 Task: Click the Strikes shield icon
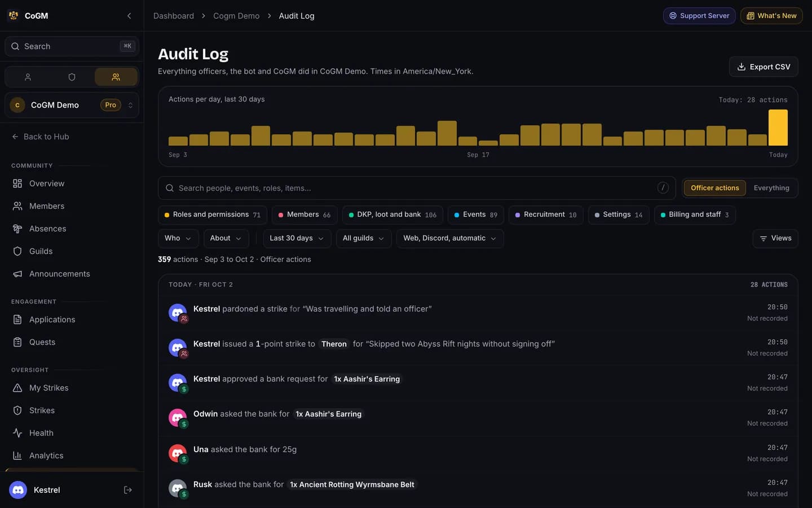click(x=17, y=410)
